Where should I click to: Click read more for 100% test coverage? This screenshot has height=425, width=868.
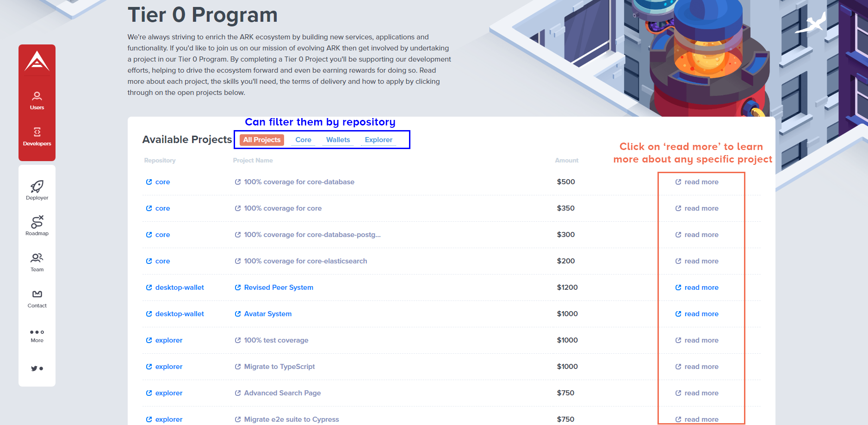coord(697,340)
